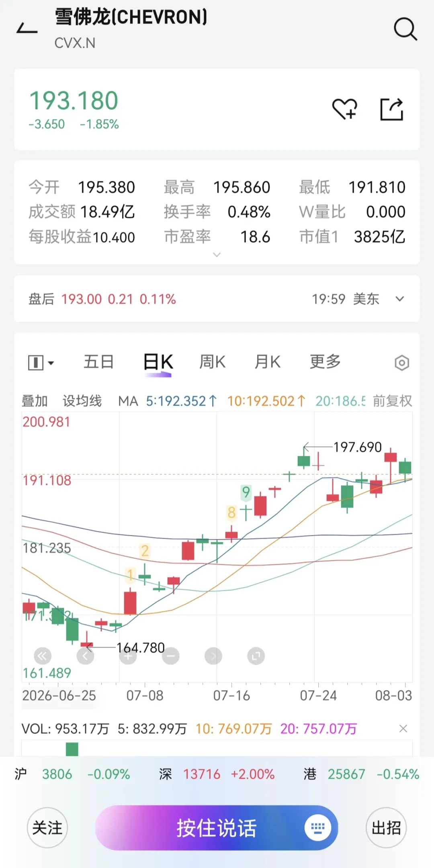This screenshot has height=868, width=434.
Task: Open 设均线 moving average settings
Action: [82, 401]
